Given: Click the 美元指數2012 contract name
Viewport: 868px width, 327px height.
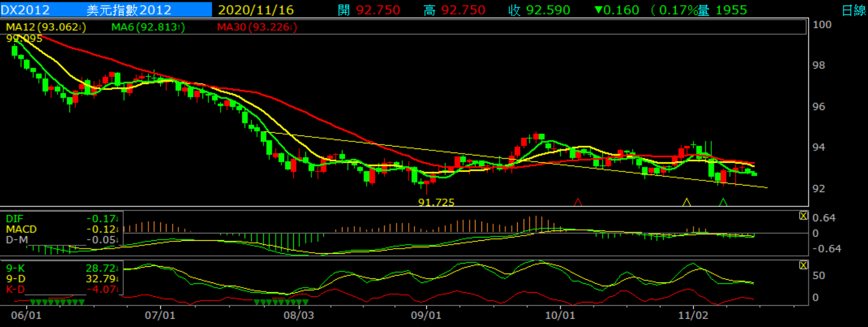Looking at the screenshot, I should (x=129, y=10).
